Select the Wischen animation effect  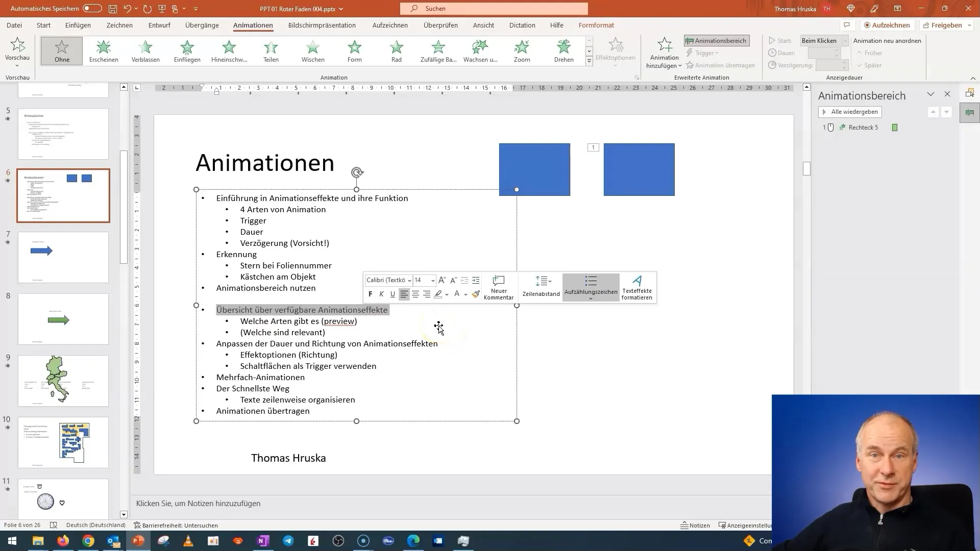pyautogui.click(x=313, y=51)
